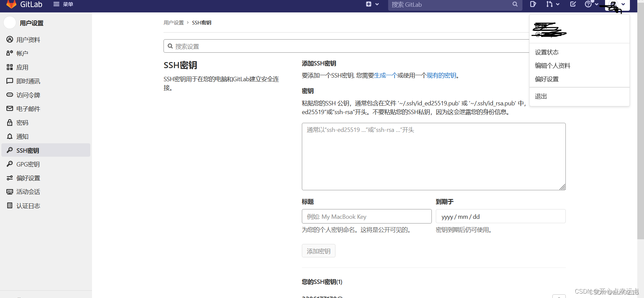Click the GPG密钥 key icon

(10, 164)
